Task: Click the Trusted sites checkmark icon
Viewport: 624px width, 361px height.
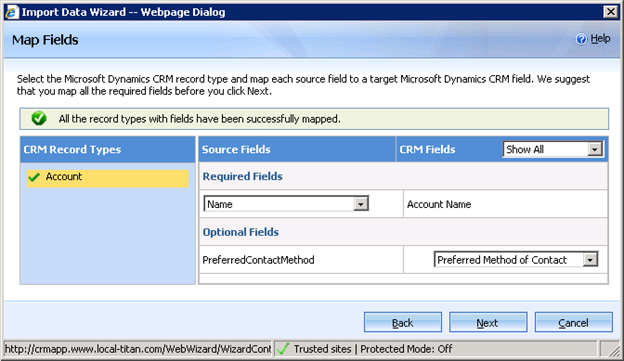Action: [283, 349]
